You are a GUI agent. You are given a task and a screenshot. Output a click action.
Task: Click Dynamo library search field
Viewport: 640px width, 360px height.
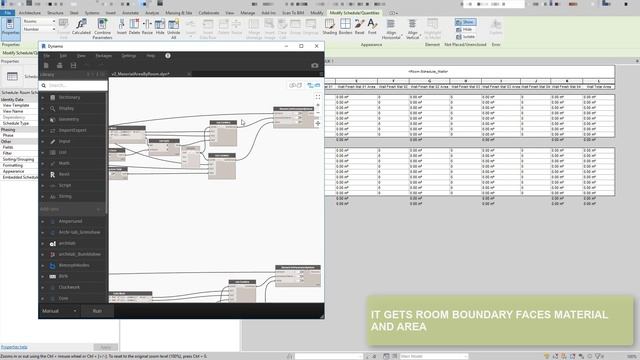coord(73,85)
